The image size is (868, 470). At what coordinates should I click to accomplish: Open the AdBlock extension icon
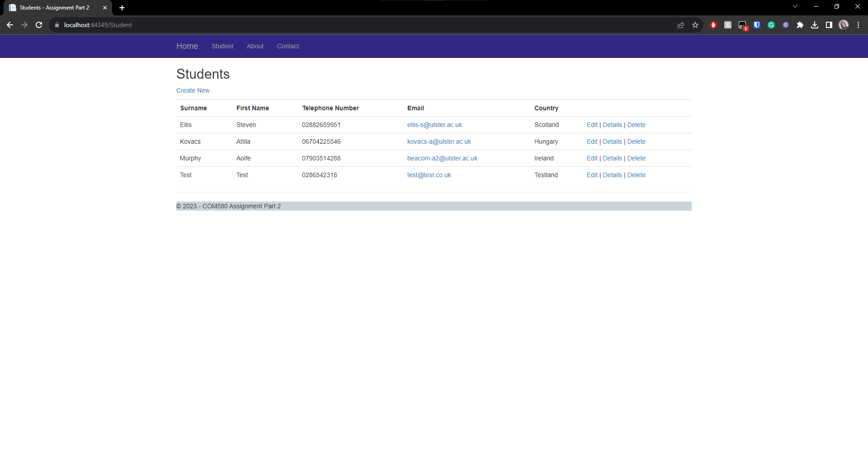pos(713,25)
